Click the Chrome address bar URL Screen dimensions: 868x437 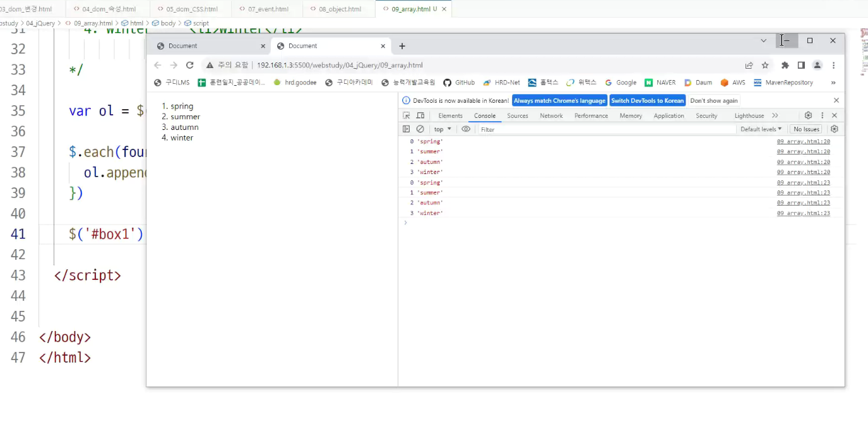coord(340,65)
